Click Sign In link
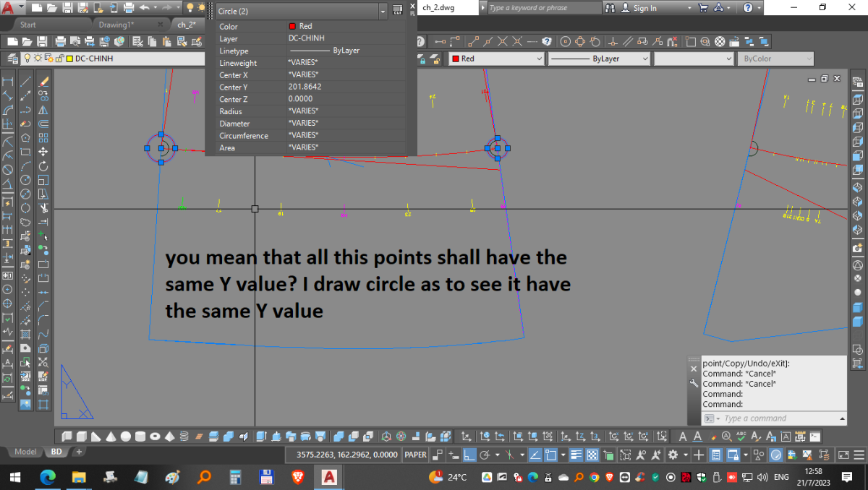Image resolution: width=868 pixels, height=490 pixels. (644, 8)
